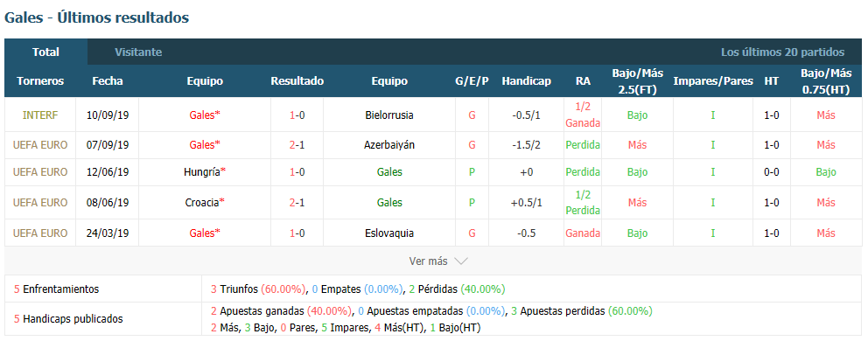Click the Handicap column header
This screenshot has width=868, height=341.
coord(527,80)
